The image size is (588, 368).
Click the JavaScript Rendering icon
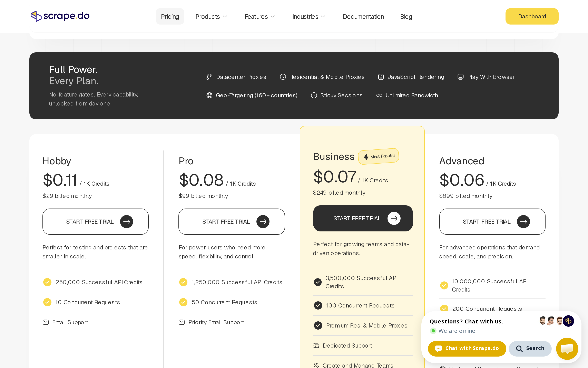coord(381,77)
